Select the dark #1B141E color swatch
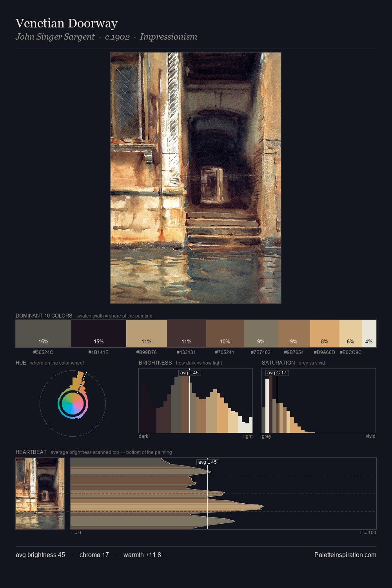The width and height of the screenshot is (392, 588). click(99, 334)
